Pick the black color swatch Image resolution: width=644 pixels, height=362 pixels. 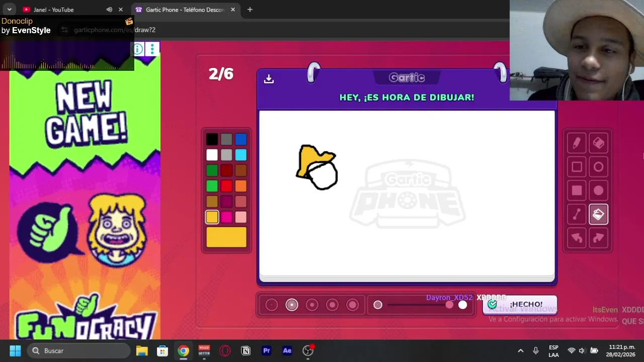click(212, 139)
